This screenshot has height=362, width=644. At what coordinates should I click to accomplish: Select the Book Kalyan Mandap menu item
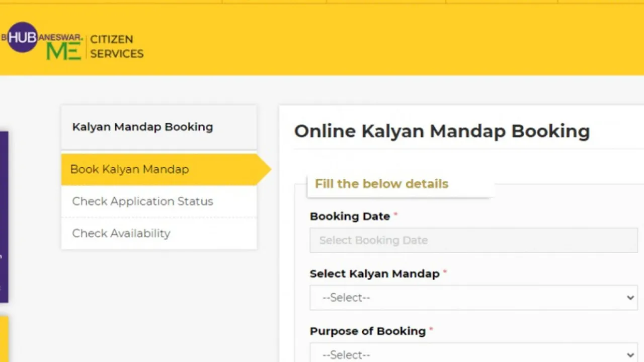[130, 169]
